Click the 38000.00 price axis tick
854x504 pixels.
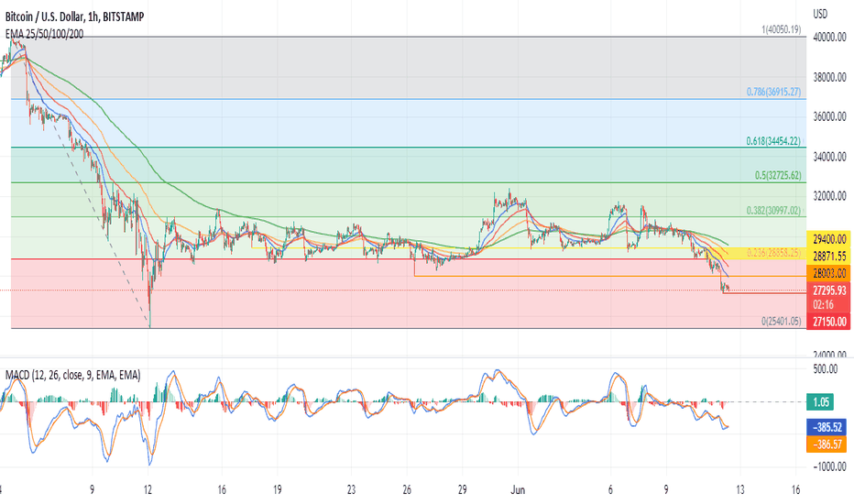click(829, 77)
